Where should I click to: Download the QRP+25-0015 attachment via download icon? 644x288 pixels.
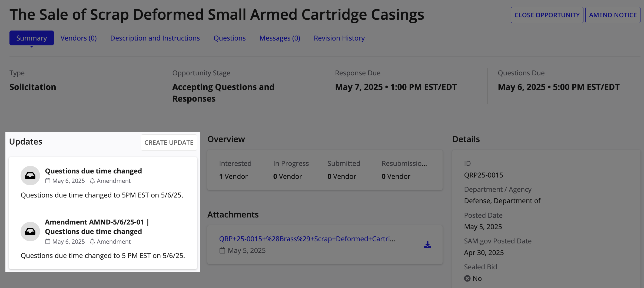[427, 245]
